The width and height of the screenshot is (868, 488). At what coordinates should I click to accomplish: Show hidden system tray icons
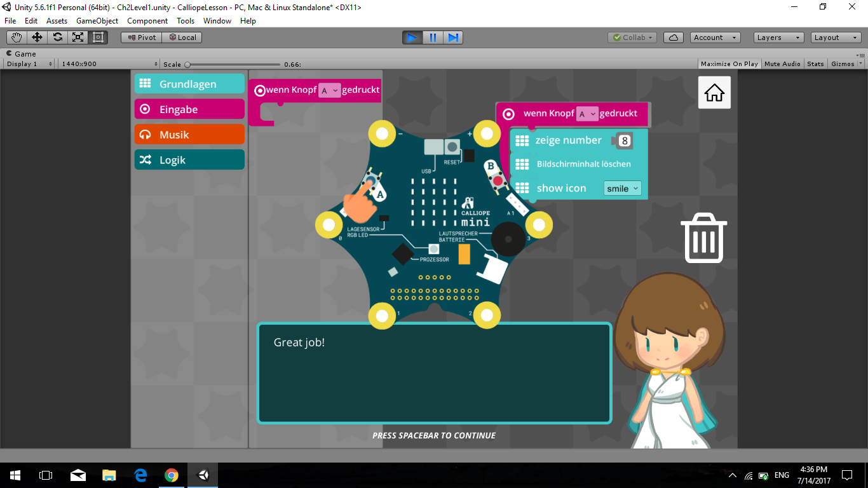733,475
